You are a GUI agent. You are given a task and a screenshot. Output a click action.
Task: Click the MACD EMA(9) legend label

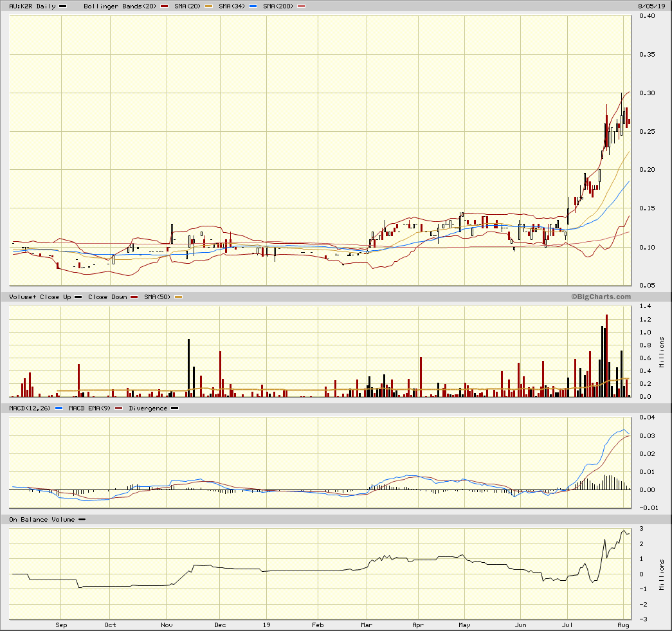coord(89,408)
